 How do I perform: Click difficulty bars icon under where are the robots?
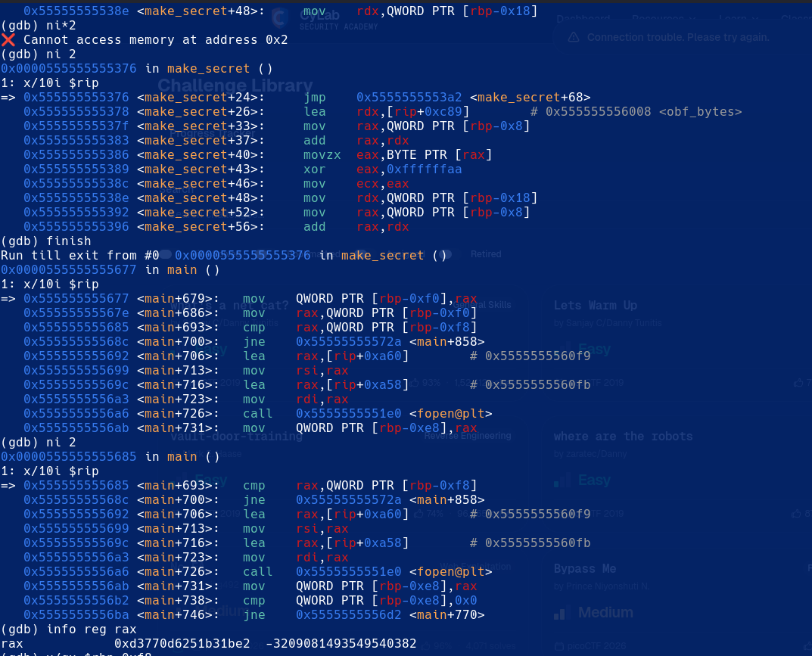(x=560, y=480)
